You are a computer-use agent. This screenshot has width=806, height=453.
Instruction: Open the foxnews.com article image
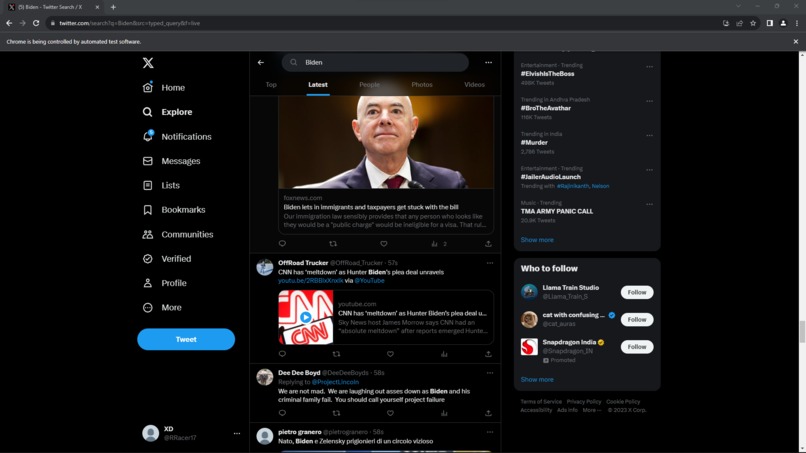[386, 142]
